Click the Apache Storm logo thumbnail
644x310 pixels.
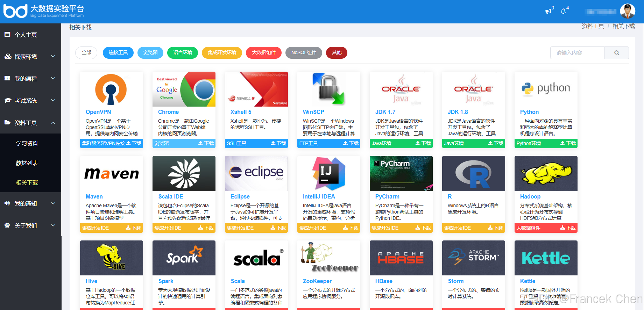tap(474, 258)
